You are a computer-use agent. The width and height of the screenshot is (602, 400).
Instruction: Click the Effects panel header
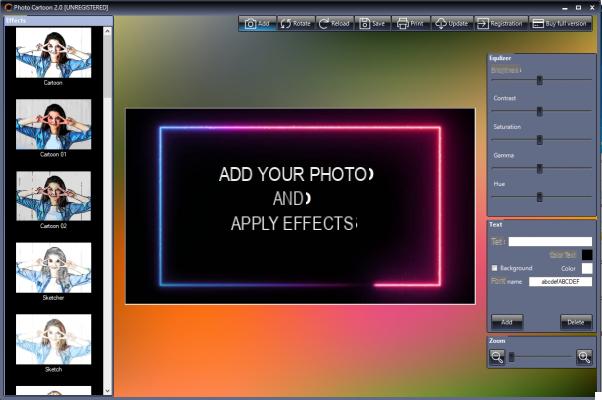58,21
